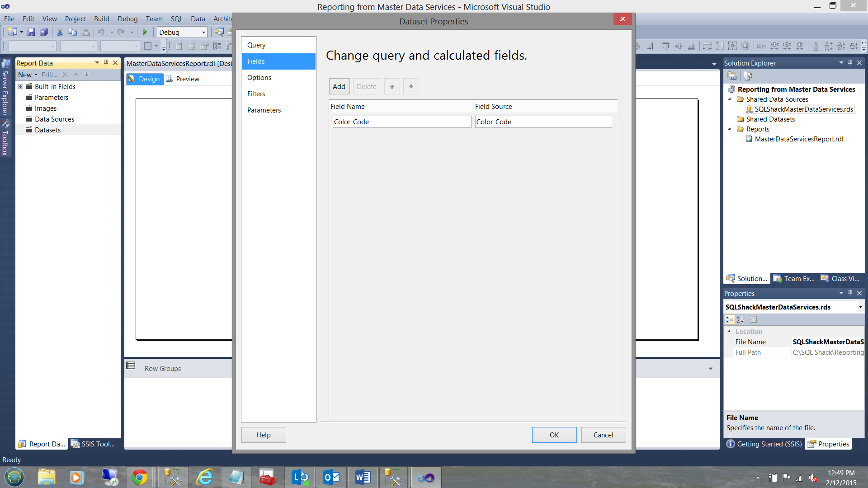The width and height of the screenshot is (868, 488).
Task: Collapse the Shared Data Sources folder
Action: tap(729, 99)
